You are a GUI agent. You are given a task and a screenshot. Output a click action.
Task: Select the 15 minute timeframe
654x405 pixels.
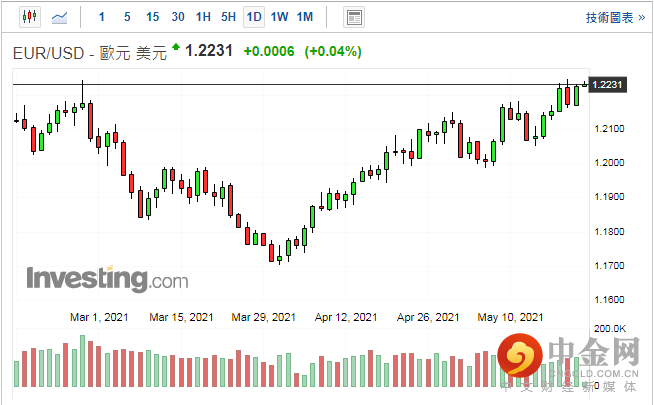(x=153, y=17)
